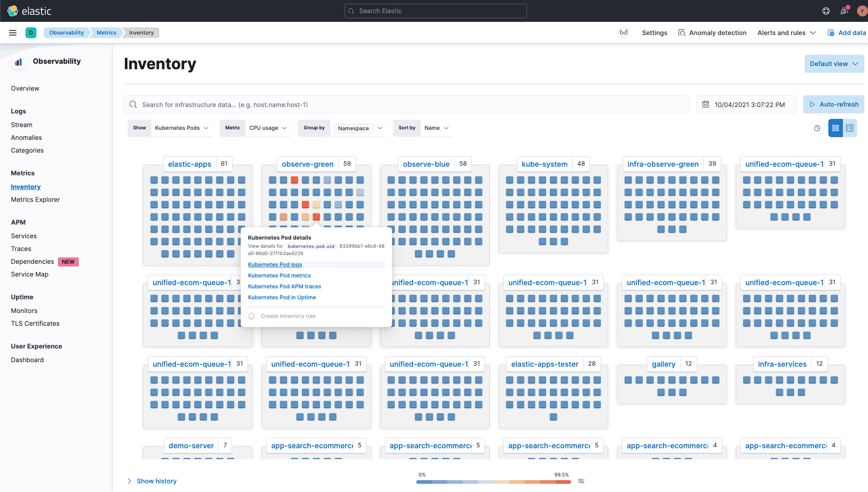Select Kubernetes Pod logs menu item
This screenshot has height=492, width=868.
pyautogui.click(x=275, y=265)
